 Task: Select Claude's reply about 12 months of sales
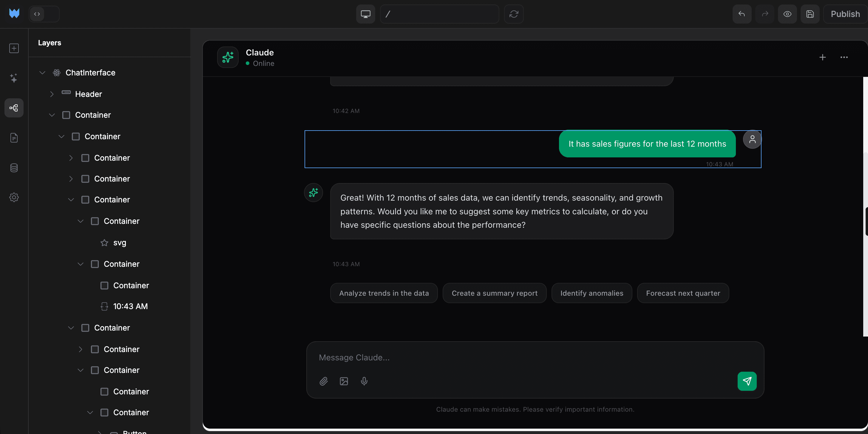[x=502, y=211]
